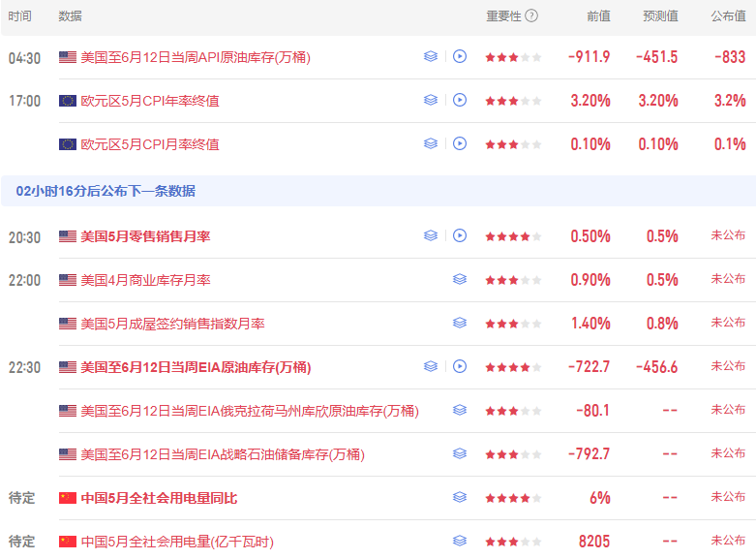This screenshot has width=756, height=559.
Task: Click the US flag beside API原油库存
Action: pos(68,57)
